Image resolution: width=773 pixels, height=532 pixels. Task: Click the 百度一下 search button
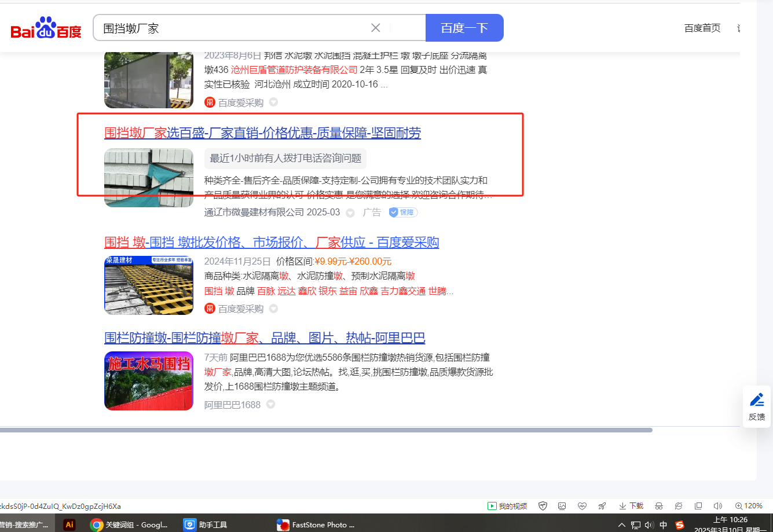tap(464, 28)
